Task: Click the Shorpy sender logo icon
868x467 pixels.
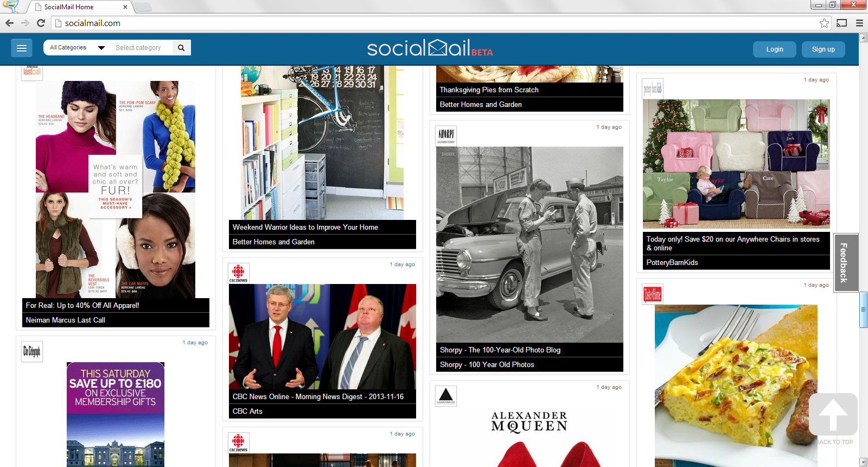Action: point(446,136)
